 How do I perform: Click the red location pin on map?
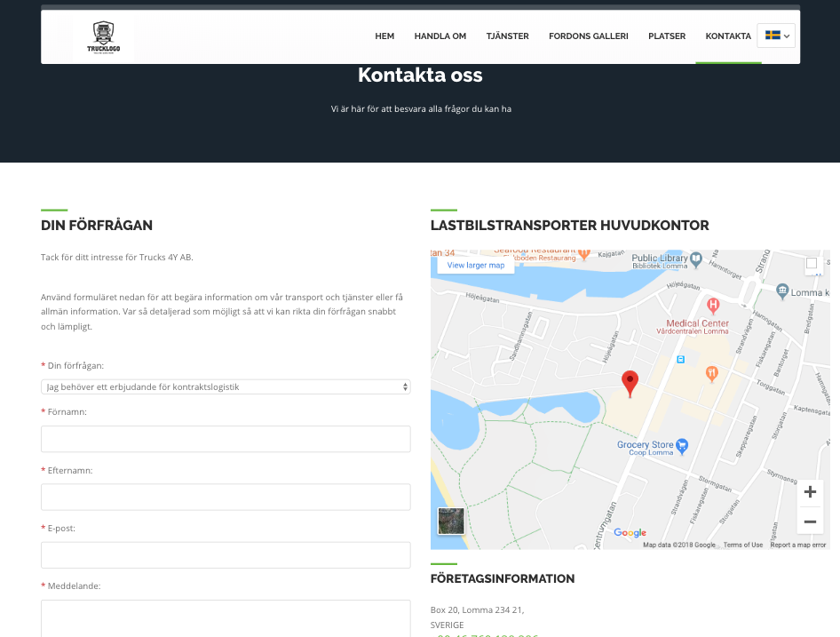(x=630, y=383)
